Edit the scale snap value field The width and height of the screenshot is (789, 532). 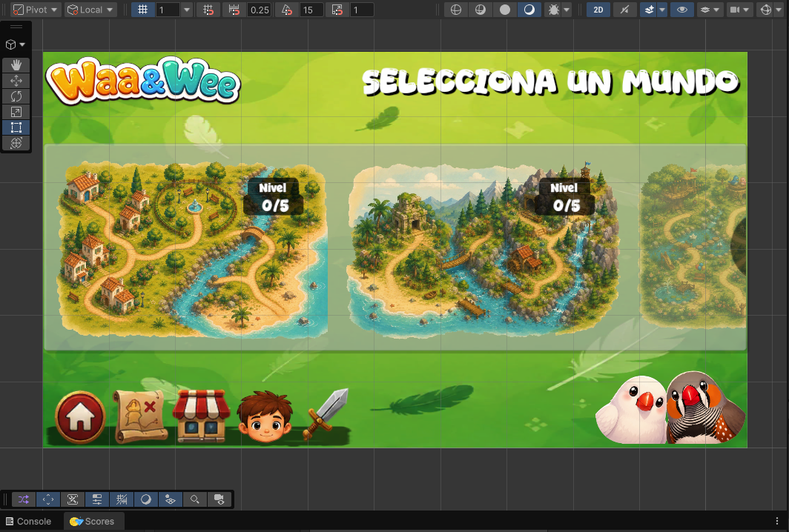point(362,10)
